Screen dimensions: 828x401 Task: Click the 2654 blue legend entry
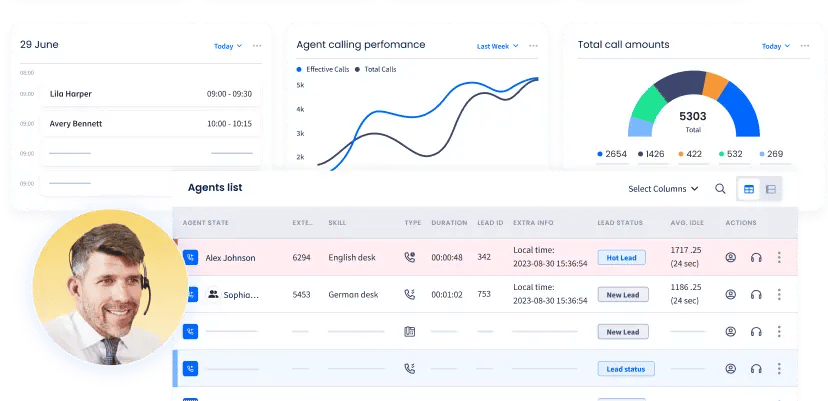coord(612,154)
